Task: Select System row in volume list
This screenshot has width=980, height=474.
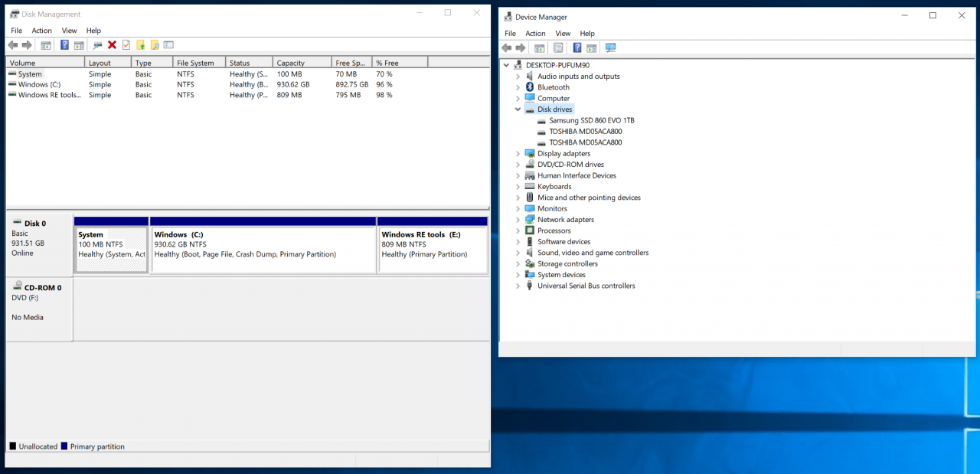Action: [247, 74]
